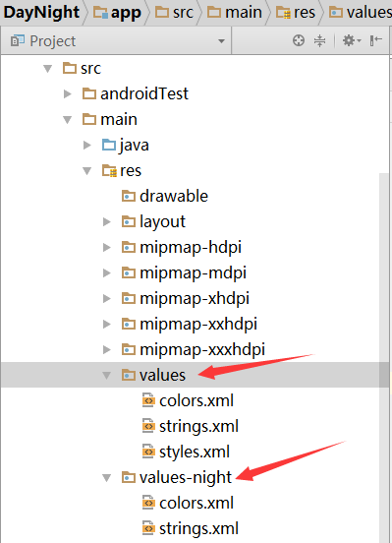392x543 pixels.
Task: Click the res breadcrumb item
Action: click(x=296, y=13)
